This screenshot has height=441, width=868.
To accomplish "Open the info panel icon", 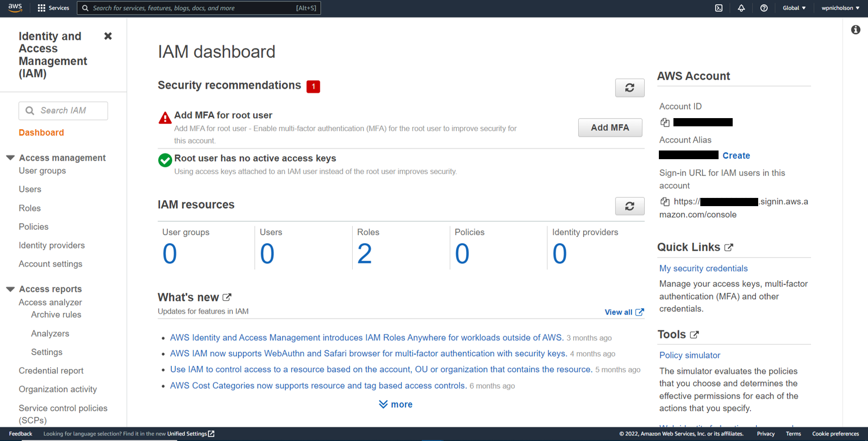I will (x=855, y=30).
